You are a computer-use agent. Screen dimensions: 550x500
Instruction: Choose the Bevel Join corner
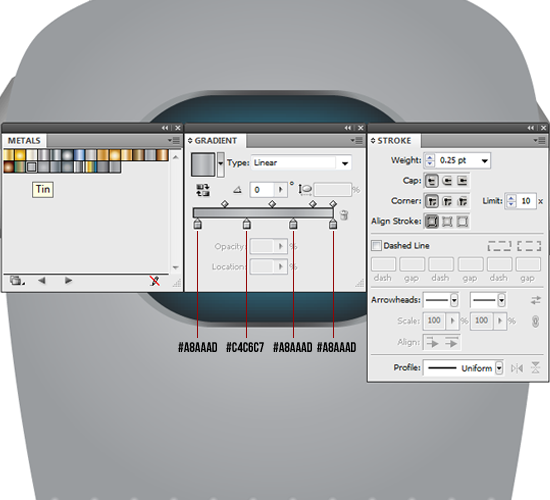(462, 201)
